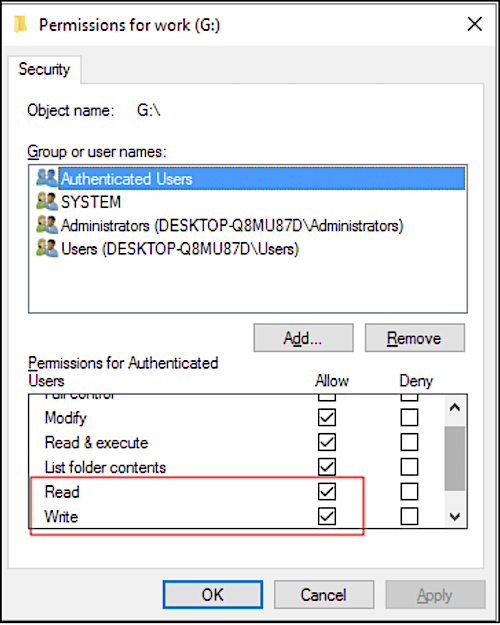Image resolution: width=500 pixels, height=625 pixels.
Task: Toggle Allow checkbox for List folder contents
Action: tap(327, 467)
